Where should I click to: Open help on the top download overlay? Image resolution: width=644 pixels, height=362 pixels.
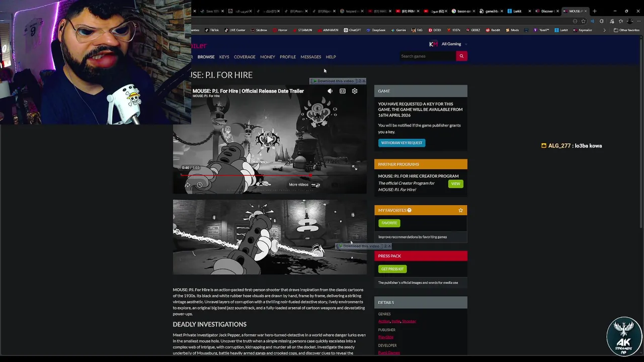click(x=359, y=81)
